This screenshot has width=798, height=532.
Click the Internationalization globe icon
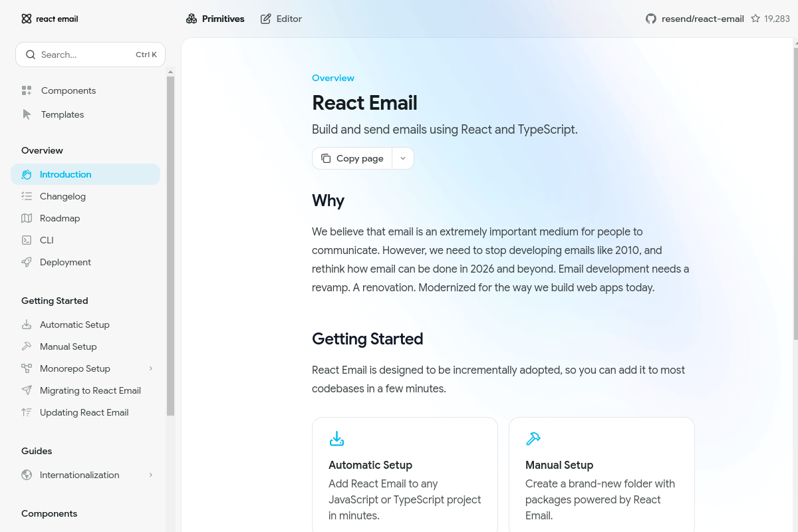27,475
